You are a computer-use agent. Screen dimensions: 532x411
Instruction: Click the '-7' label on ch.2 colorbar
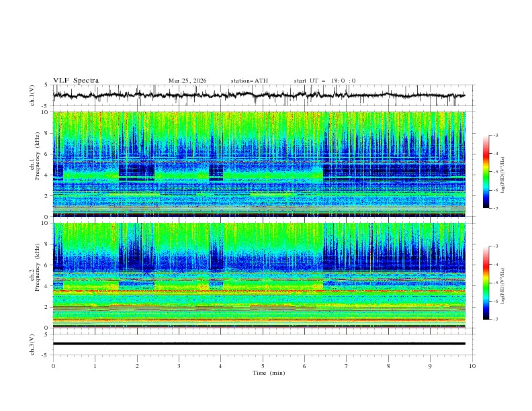[x=496, y=320]
